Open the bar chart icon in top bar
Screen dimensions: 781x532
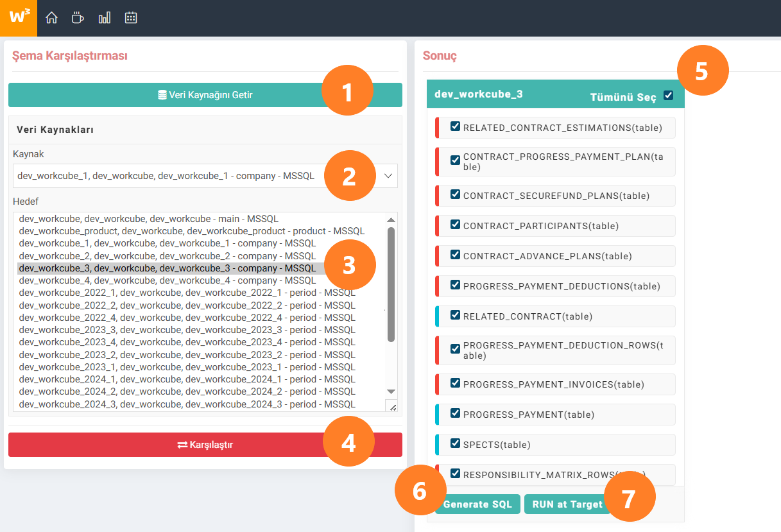point(104,18)
